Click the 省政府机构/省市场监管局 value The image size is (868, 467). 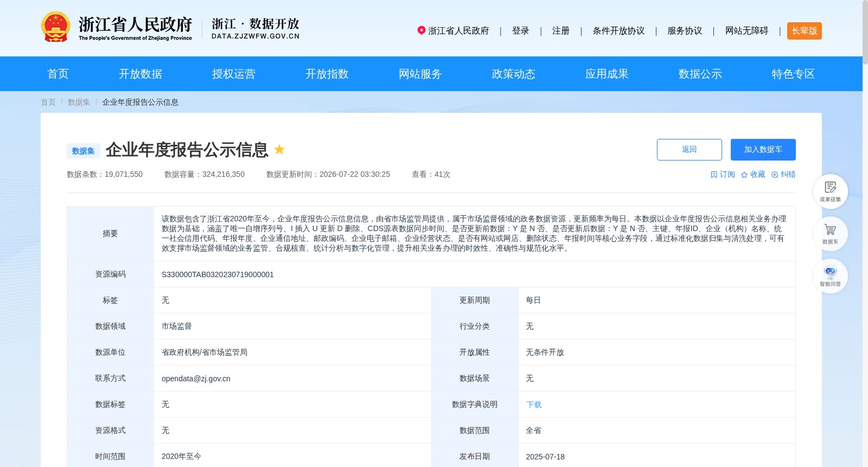[x=205, y=353]
